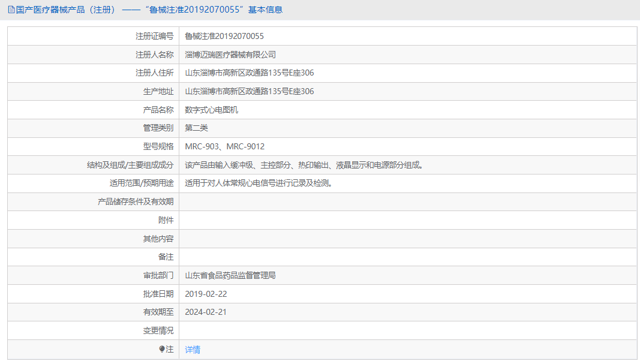Select the approval department 山东省食品药品监督管理局

pyautogui.click(x=232, y=275)
